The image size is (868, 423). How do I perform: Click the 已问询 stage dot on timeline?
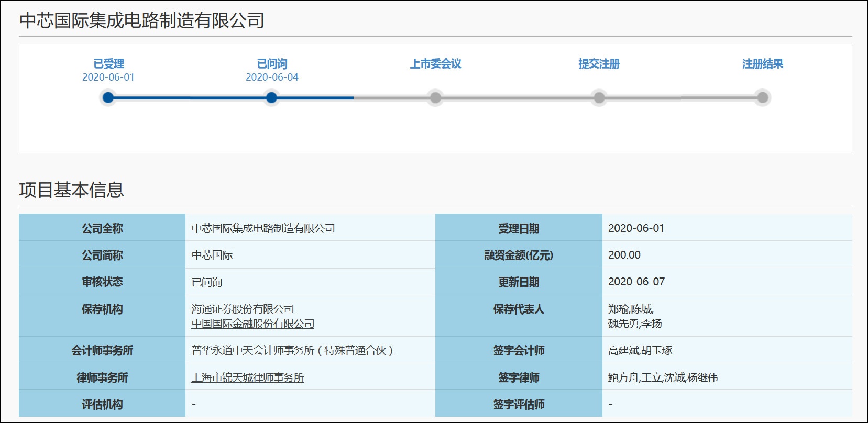(271, 97)
